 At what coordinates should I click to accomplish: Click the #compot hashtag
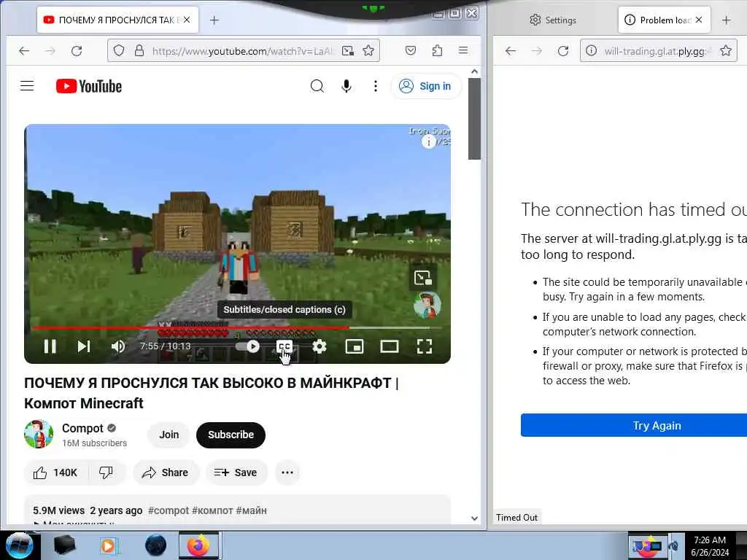[169, 510]
